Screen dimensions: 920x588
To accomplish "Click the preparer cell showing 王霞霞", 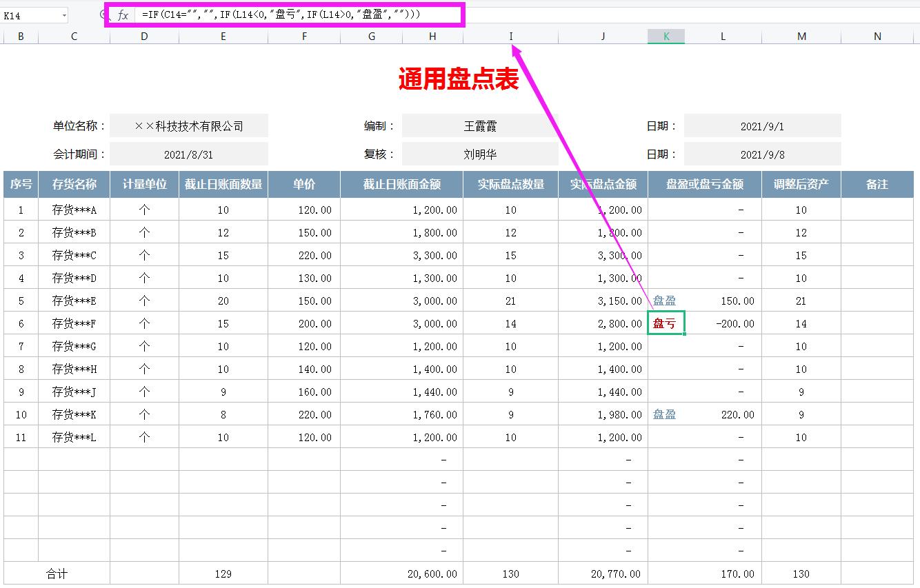I will (x=481, y=125).
